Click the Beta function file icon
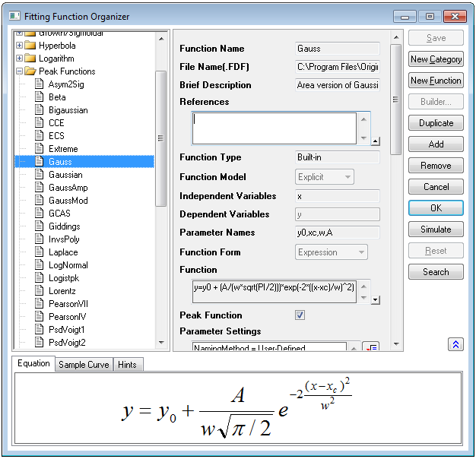This screenshot has width=476, height=459. (x=39, y=97)
